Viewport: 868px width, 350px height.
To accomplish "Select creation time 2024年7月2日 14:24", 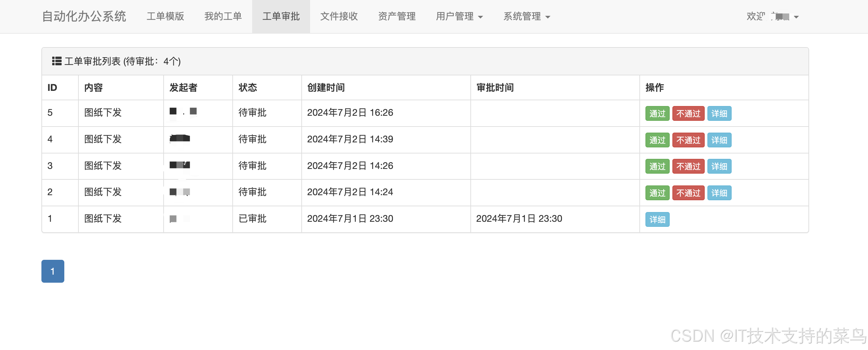I will point(350,192).
